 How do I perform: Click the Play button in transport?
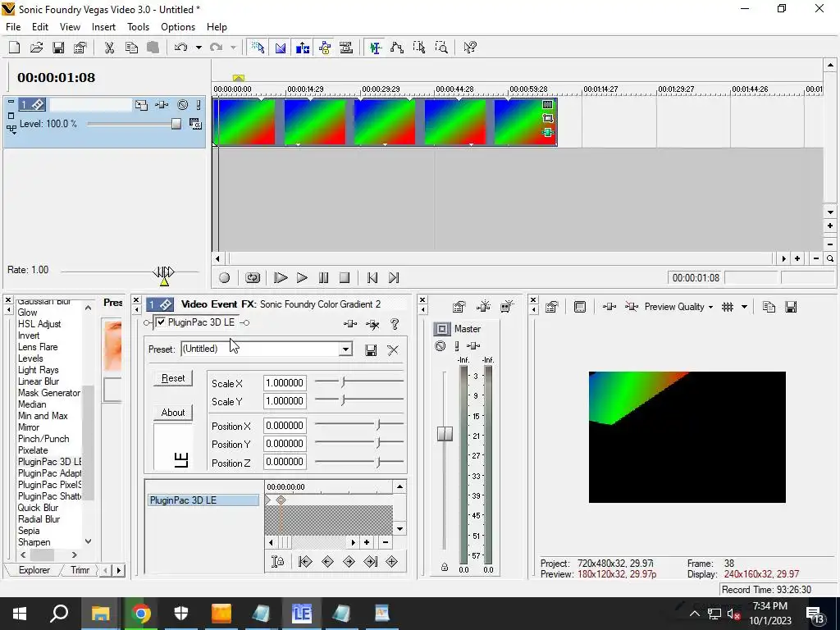302,277
